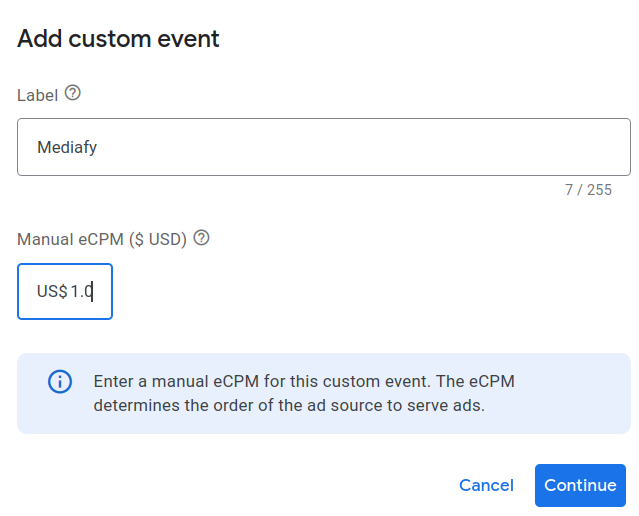
Task: Click into the Manual eCPM input field
Action: tap(65, 292)
